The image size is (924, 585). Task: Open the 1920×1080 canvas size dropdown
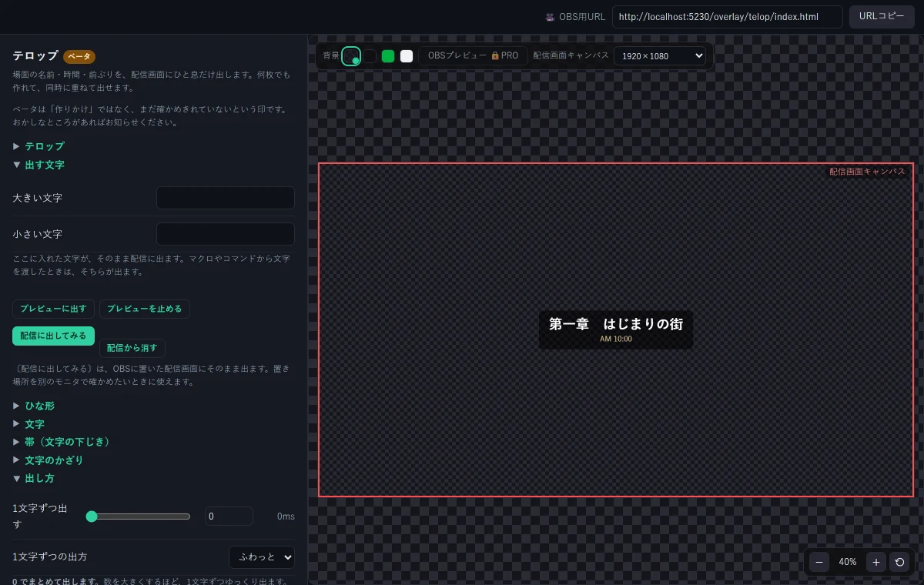pyautogui.click(x=660, y=55)
